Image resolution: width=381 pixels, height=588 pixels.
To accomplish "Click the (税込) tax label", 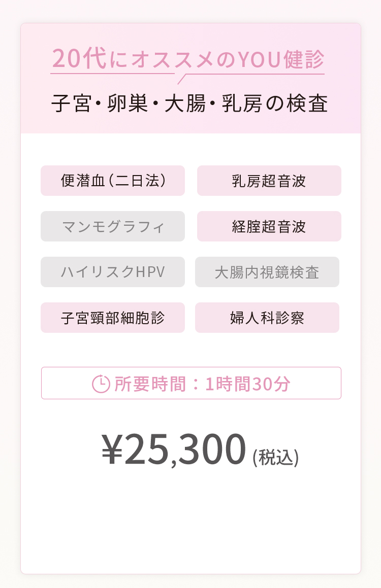I will tap(276, 457).
